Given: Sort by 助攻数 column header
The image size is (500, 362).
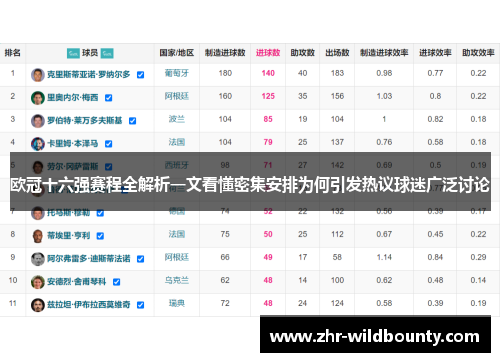Looking at the screenshot, I should click(303, 53).
